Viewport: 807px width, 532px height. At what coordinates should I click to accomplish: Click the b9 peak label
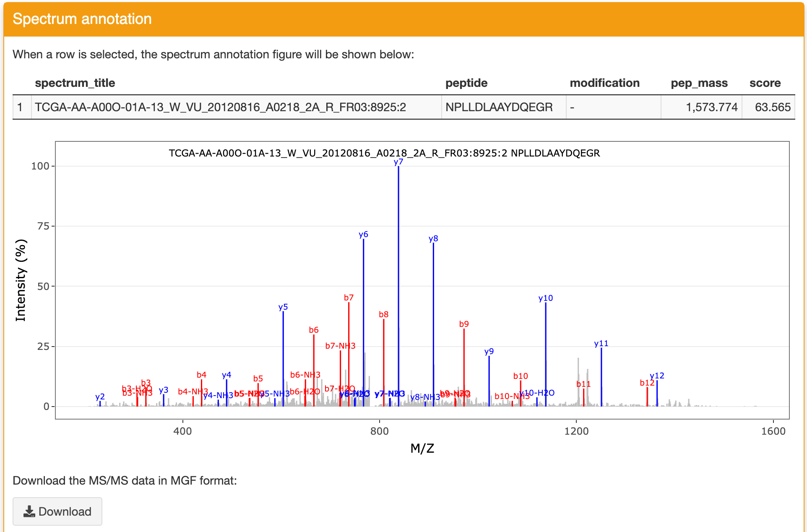(x=464, y=324)
